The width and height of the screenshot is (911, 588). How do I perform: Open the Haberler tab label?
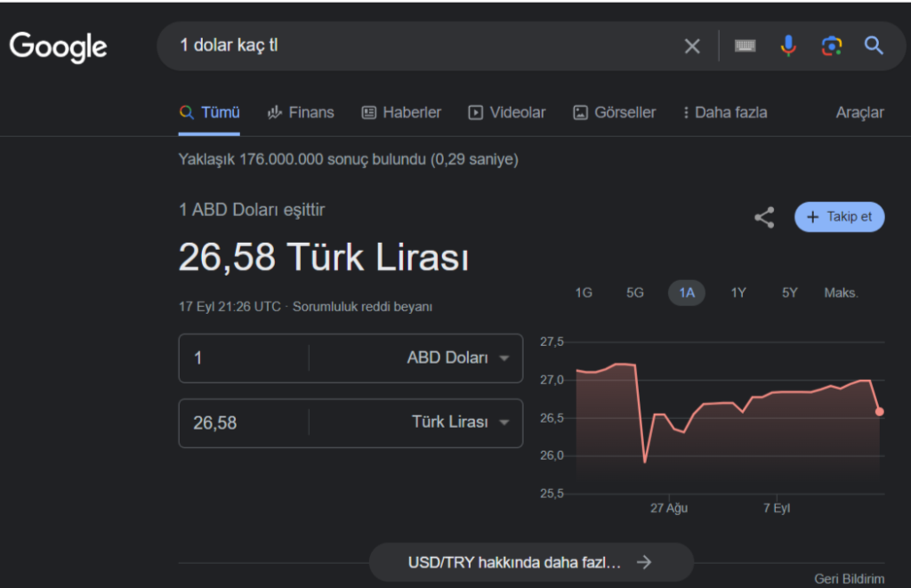tap(412, 112)
